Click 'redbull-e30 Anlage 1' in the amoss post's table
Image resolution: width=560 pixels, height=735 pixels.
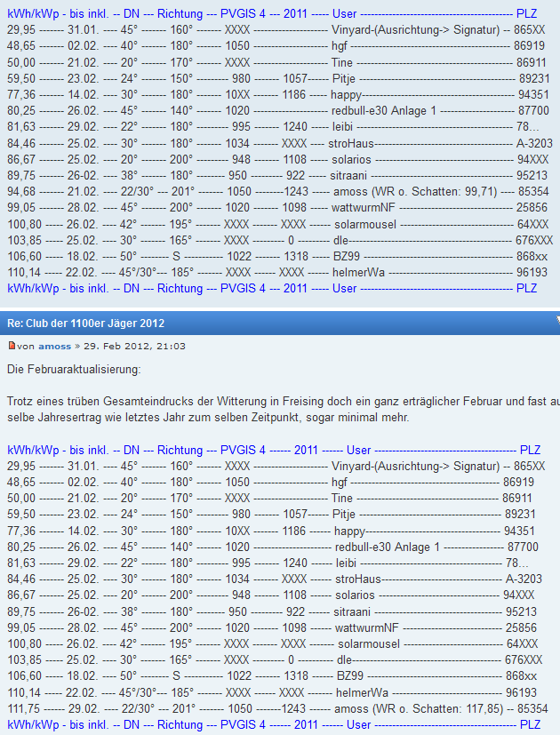click(x=388, y=547)
